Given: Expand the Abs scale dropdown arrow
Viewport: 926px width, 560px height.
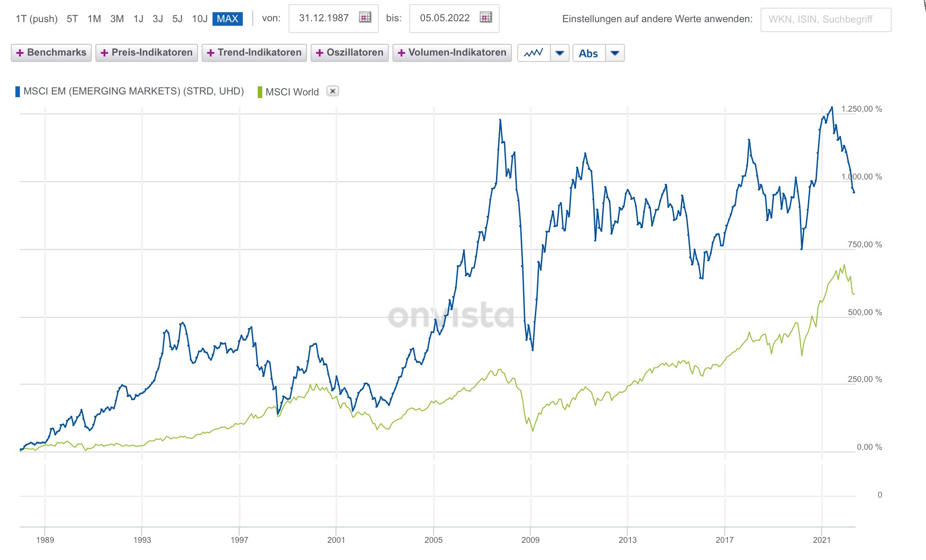Looking at the screenshot, I should [x=614, y=53].
